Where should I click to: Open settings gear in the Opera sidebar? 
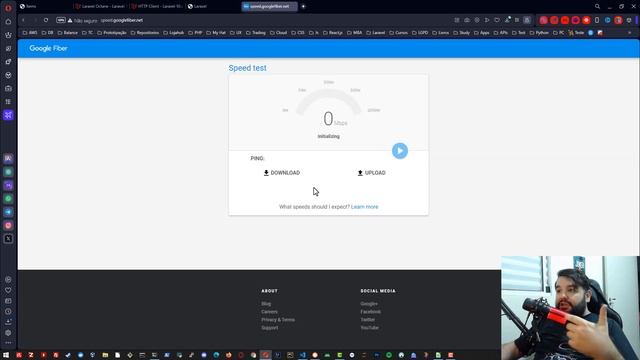[8, 333]
